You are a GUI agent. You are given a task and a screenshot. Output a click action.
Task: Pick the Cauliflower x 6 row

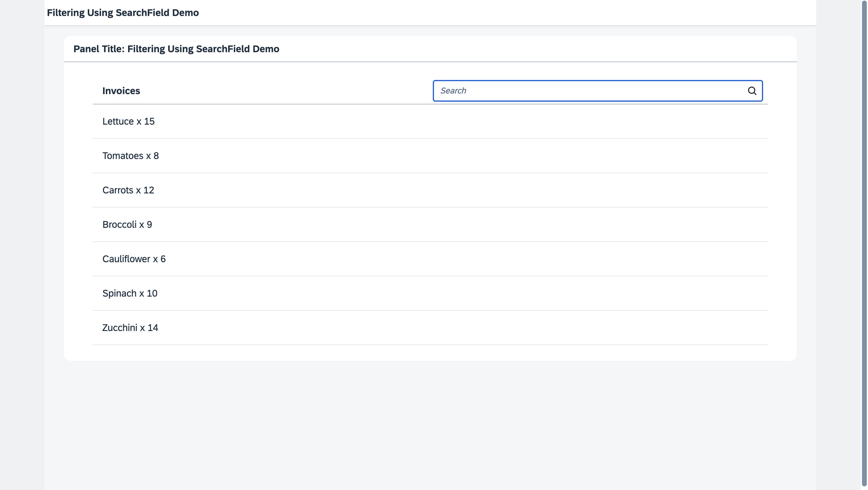click(134, 259)
